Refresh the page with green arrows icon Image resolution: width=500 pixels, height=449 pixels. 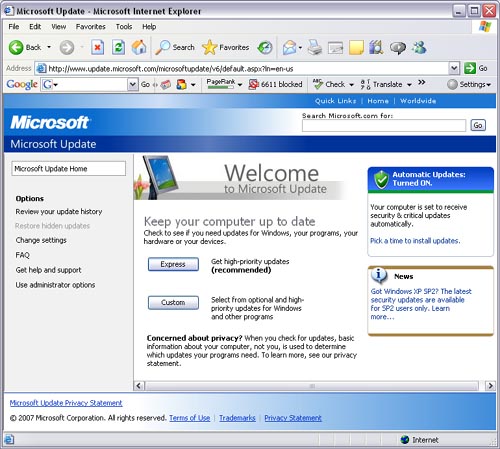pyautogui.click(x=118, y=48)
